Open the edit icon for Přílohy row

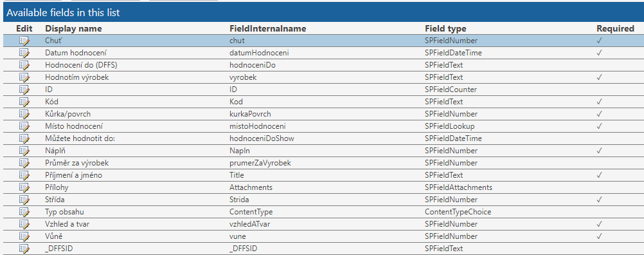[24, 187]
